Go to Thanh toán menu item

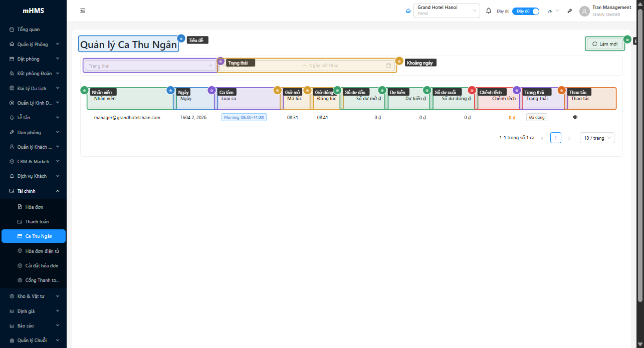37,221
